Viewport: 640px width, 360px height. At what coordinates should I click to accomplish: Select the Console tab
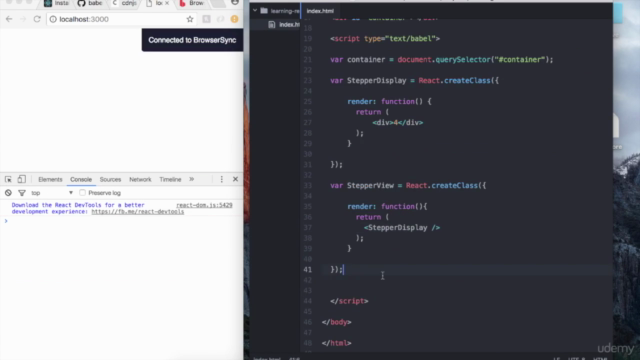(x=81, y=180)
